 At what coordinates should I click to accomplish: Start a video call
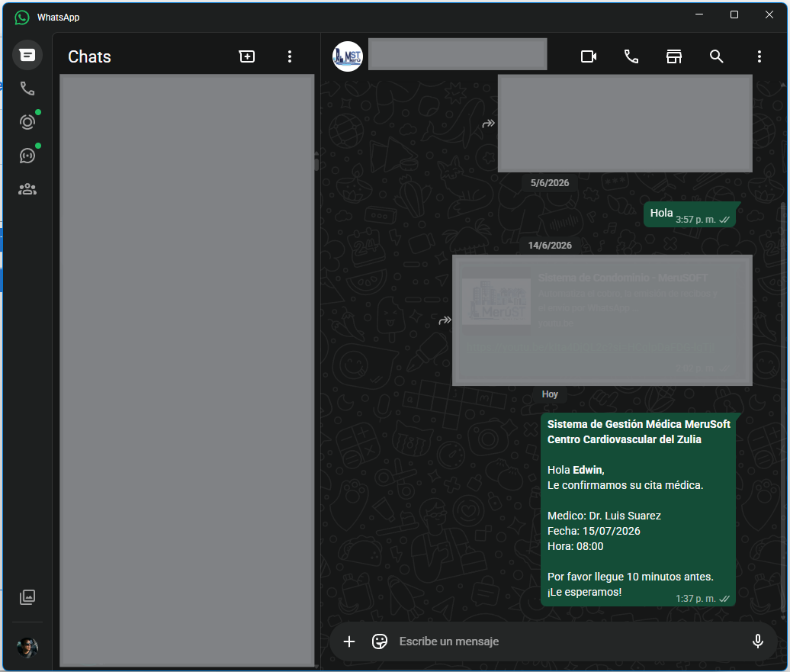(x=589, y=56)
